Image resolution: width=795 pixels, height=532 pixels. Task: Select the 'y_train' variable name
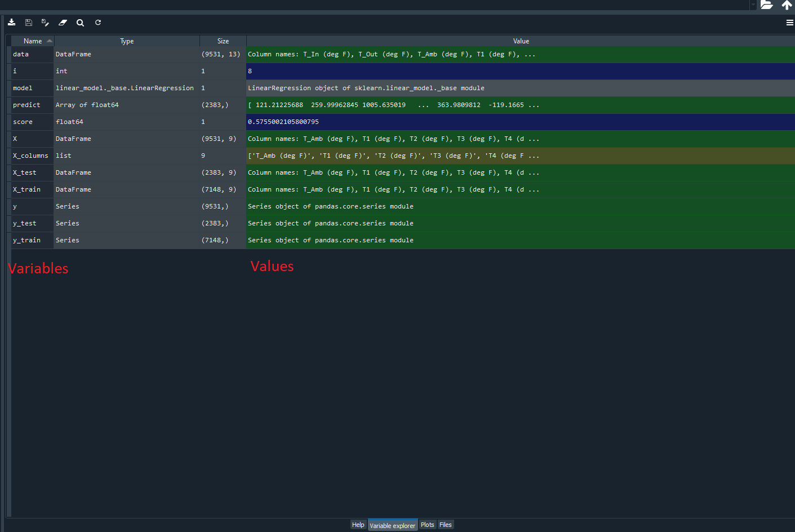pyautogui.click(x=27, y=241)
